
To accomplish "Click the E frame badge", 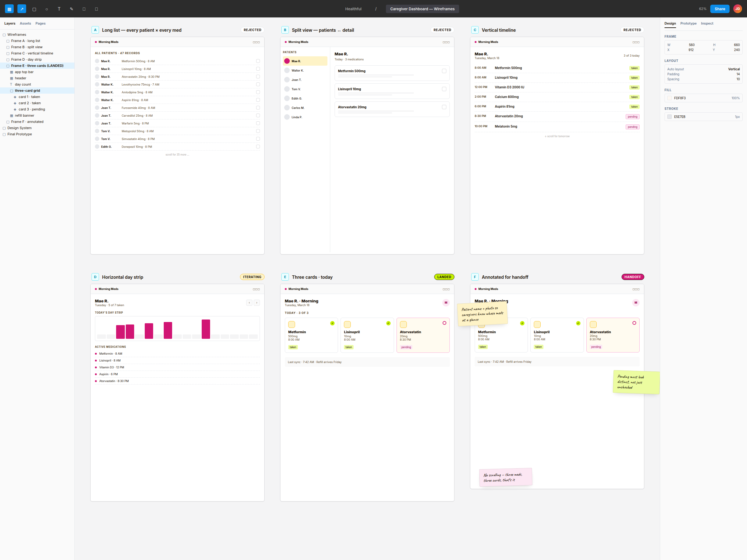I will (285, 277).
